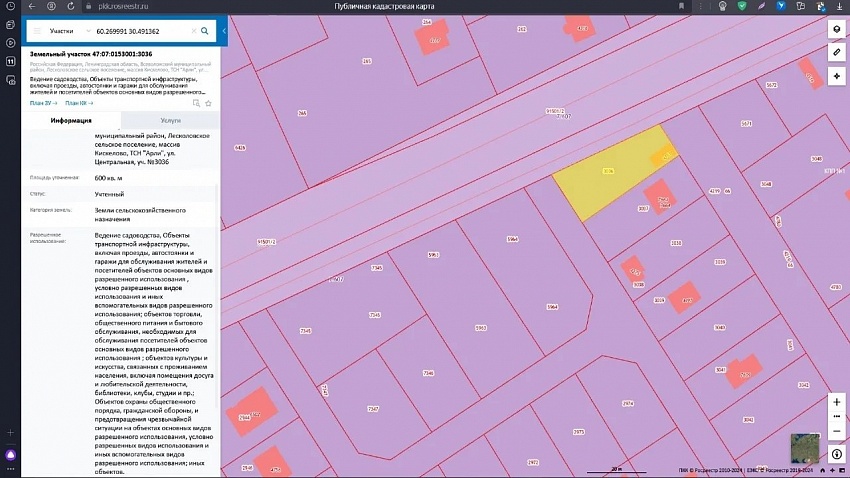
Task: Switch to the Услуги tab
Action: [171, 120]
